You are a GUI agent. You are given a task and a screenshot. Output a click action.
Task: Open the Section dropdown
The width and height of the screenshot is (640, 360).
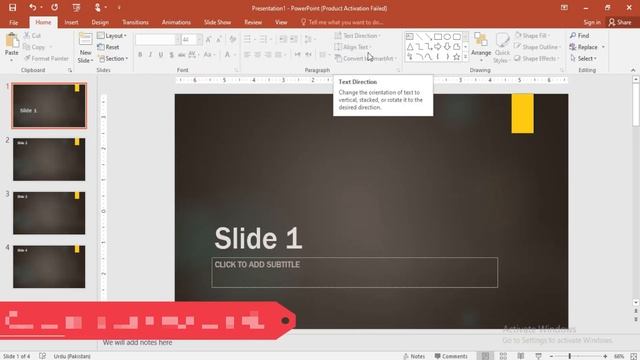113,58
